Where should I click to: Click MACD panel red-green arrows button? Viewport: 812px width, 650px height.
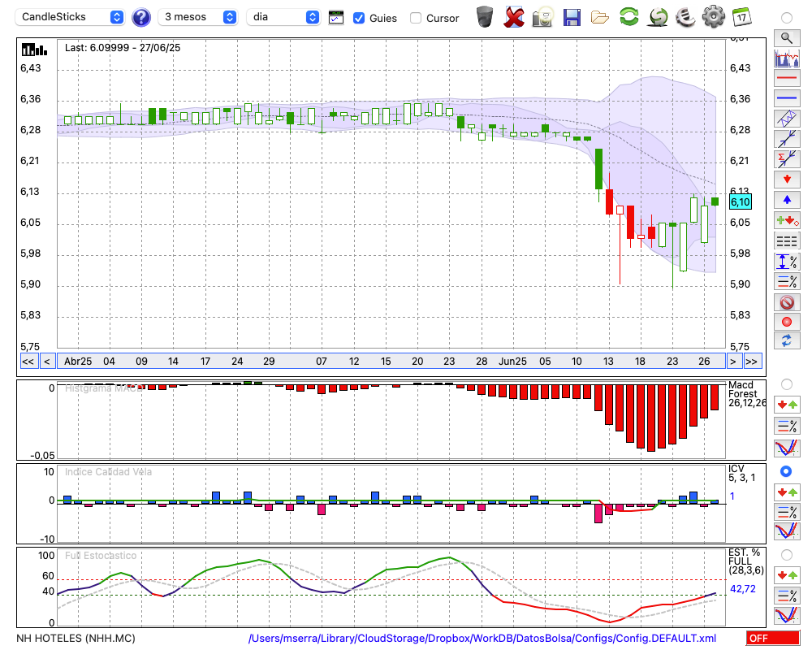pyautogui.click(x=787, y=405)
